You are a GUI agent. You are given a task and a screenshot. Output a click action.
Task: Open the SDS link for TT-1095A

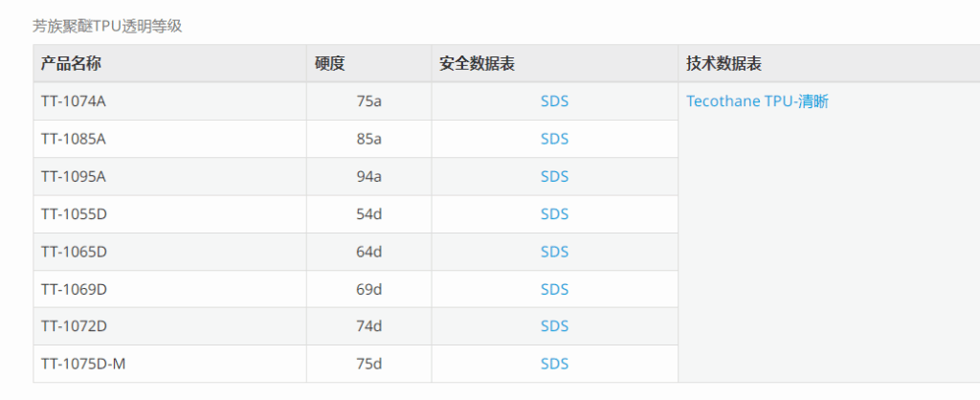(554, 176)
